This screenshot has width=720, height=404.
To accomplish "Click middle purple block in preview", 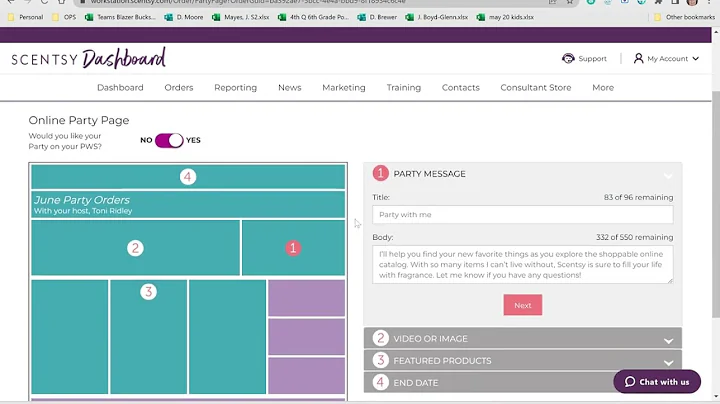I will click(x=306, y=337).
